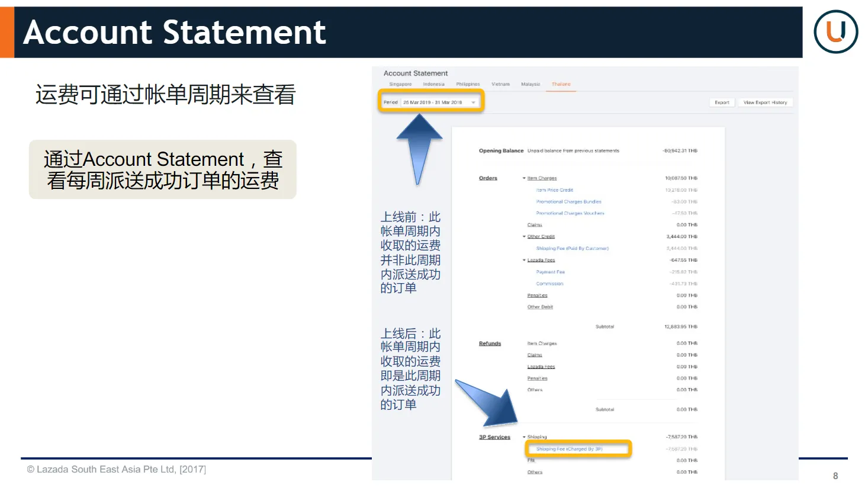This screenshot has height=488, width=868.
Task: Click the Promotional Charges Bundles link
Action: [569, 201]
